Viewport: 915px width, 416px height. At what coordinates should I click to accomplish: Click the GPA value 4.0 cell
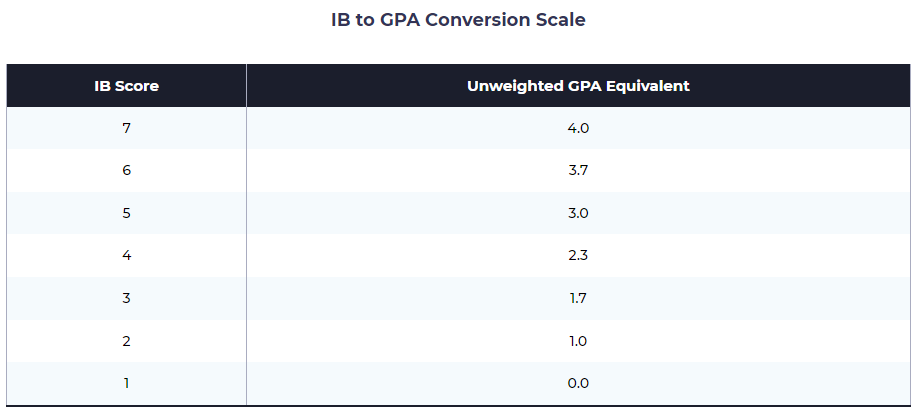click(x=578, y=128)
